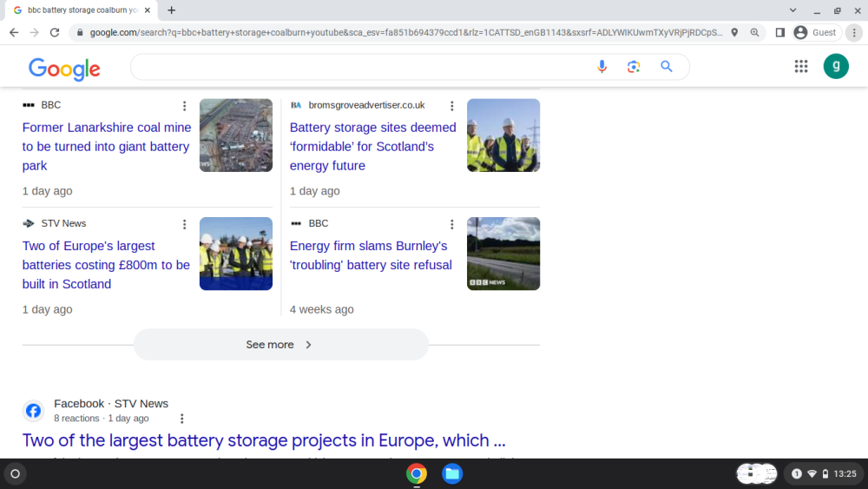The image size is (868, 489).
Task: Open the ChromeOS launcher button
Action: tap(16, 473)
